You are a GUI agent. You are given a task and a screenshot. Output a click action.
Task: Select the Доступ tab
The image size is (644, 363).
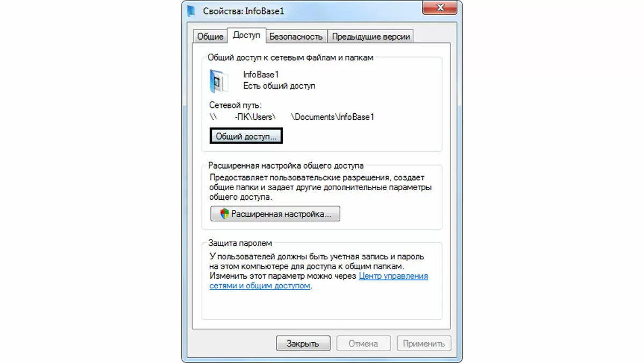click(x=246, y=35)
